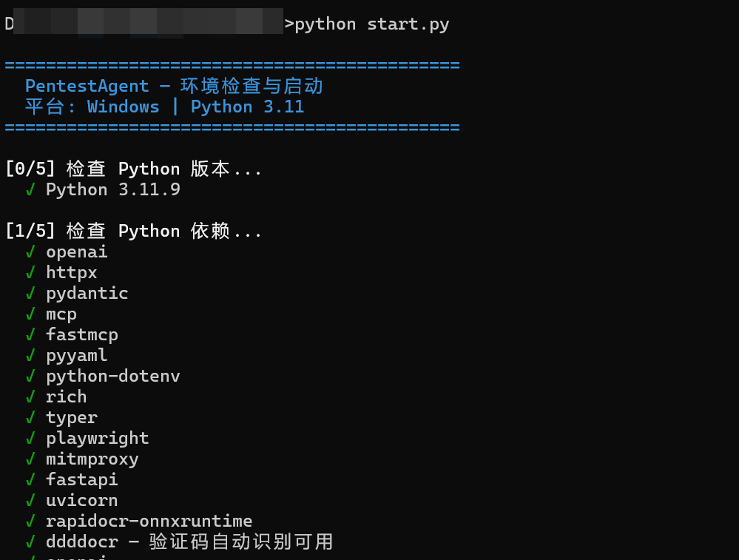Click the green checkmark beside httpx
The width and height of the screenshot is (739, 560).
30,273
